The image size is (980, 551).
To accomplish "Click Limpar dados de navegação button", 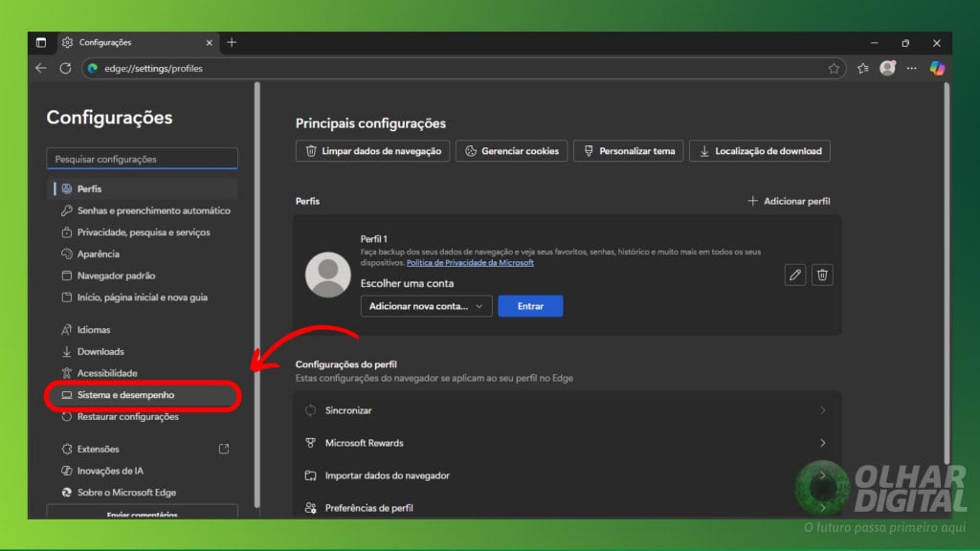I will coord(372,151).
